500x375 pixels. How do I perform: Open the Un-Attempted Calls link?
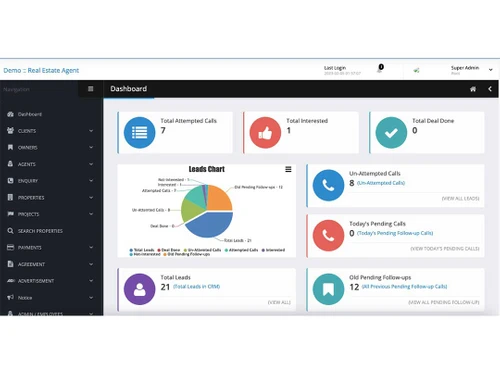click(x=381, y=183)
